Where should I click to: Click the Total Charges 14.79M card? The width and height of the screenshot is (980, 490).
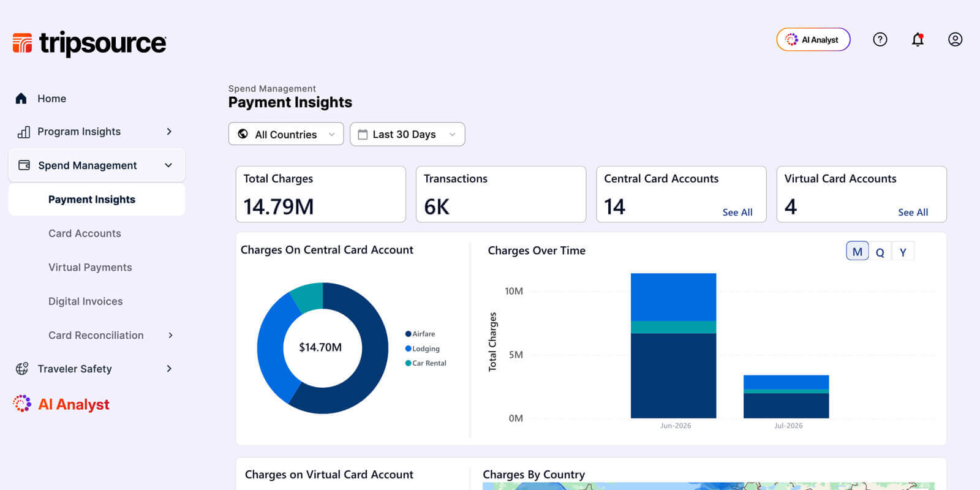point(321,194)
